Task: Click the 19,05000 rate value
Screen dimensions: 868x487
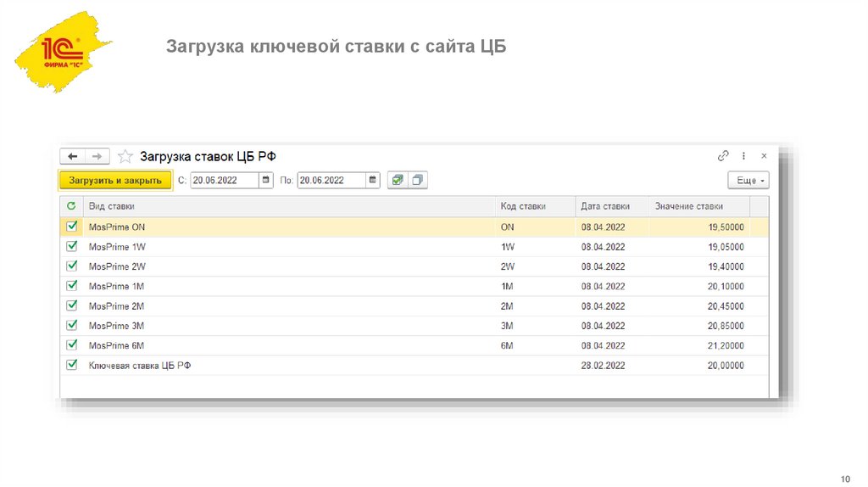Action: (726, 247)
